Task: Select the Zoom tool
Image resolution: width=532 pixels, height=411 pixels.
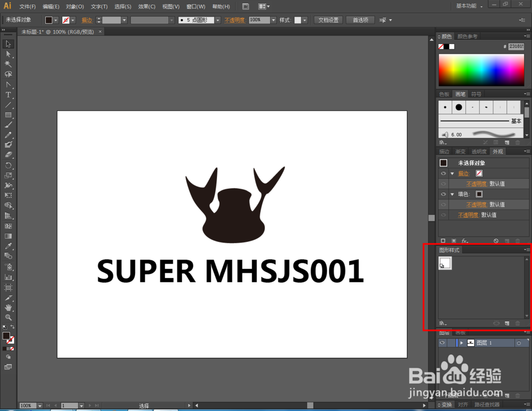Action: click(x=8, y=318)
